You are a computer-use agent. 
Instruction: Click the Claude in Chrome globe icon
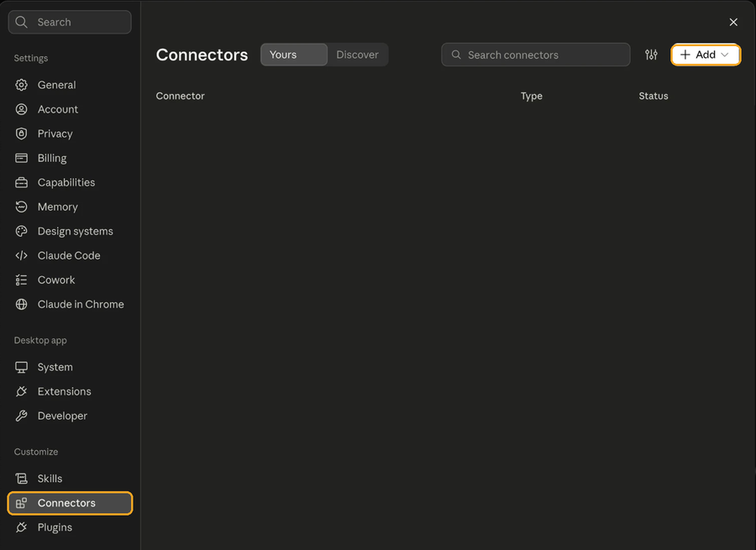click(x=21, y=304)
